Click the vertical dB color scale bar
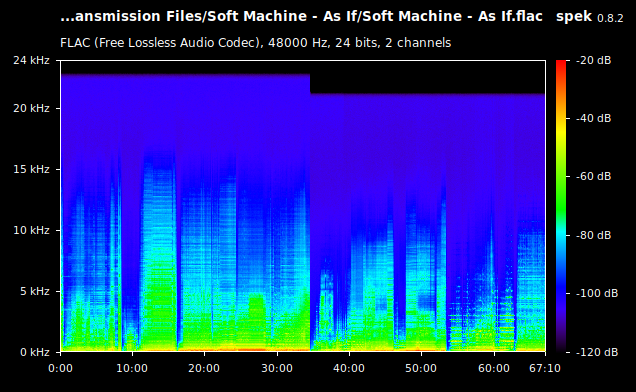The height and width of the screenshot is (392, 636). 561,206
